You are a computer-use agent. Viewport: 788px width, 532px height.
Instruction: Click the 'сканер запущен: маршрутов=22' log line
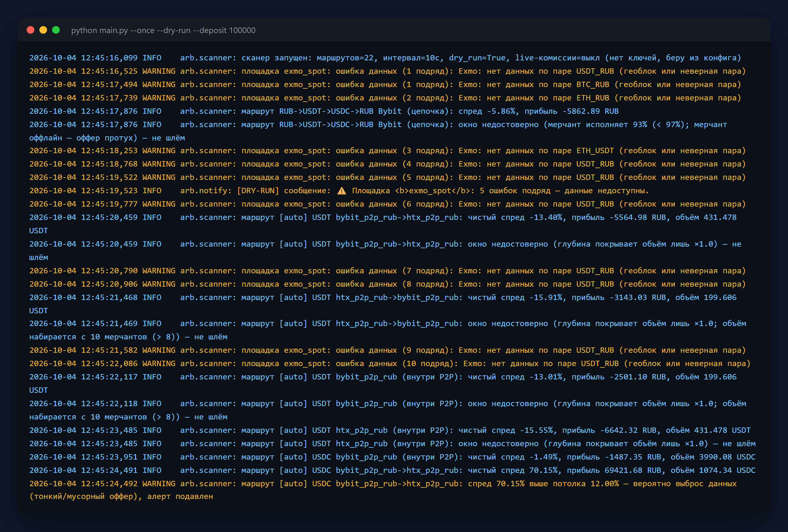coord(385,58)
